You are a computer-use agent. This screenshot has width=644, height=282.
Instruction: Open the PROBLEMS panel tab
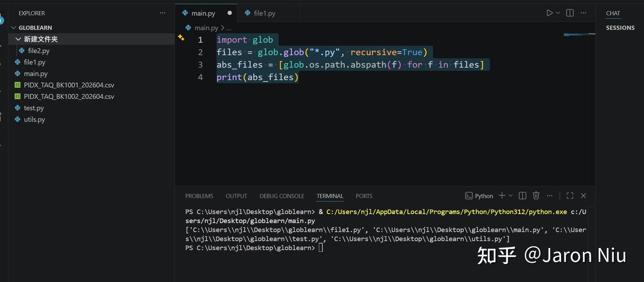[x=199, y=196]
